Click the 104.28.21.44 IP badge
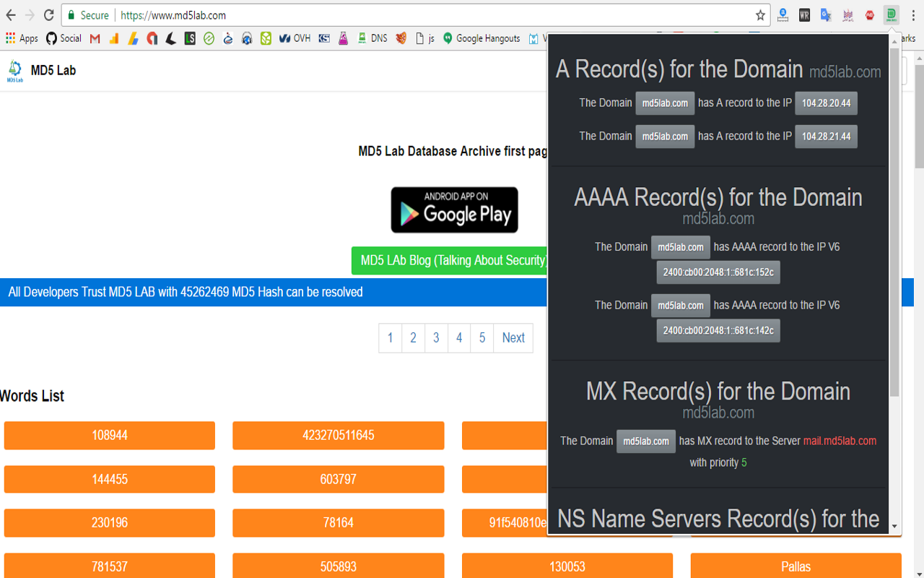The width and height of the screenshot is (924, 578). coord(826,137)
